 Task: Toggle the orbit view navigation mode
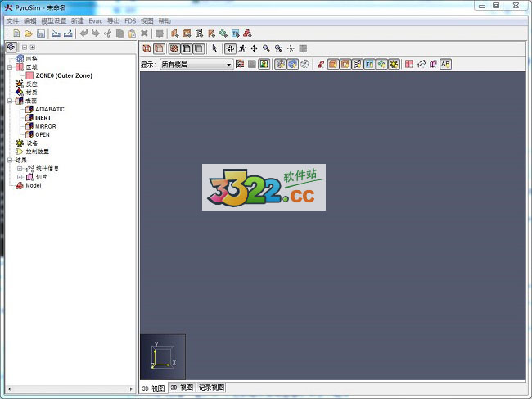point(230,49)
